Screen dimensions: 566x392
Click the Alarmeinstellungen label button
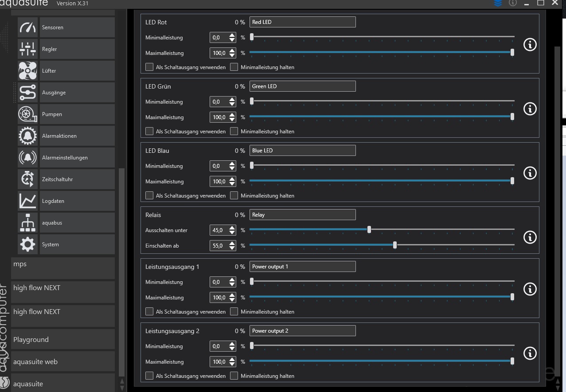(77, 158)
